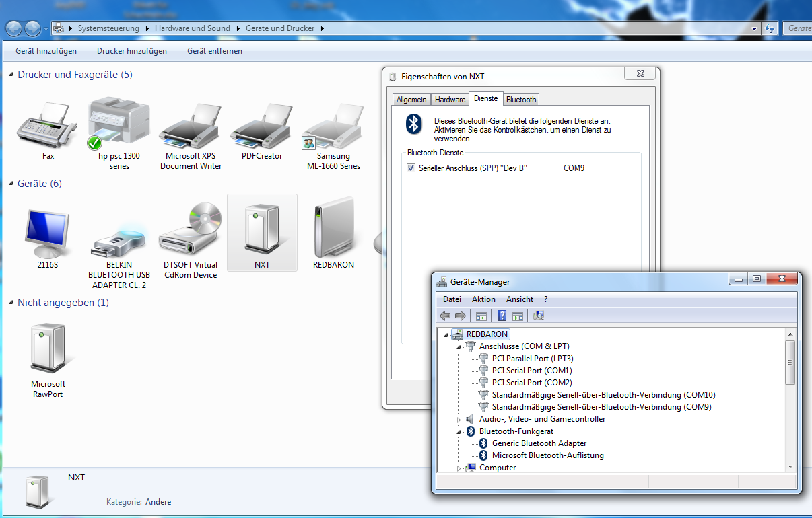Click Systemsteuerung in address breadcrumb

[108, 28]
